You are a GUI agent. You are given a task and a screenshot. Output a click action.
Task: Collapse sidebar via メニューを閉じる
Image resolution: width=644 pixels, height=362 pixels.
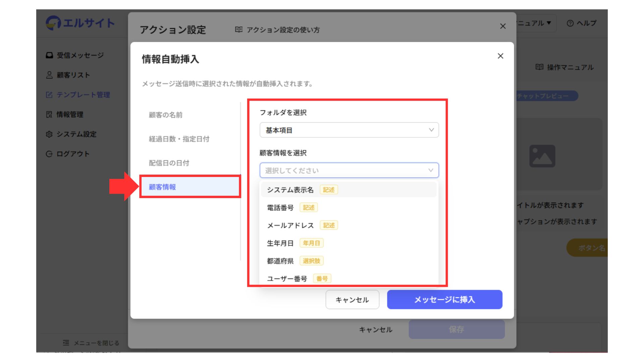[x=91, y=343]
